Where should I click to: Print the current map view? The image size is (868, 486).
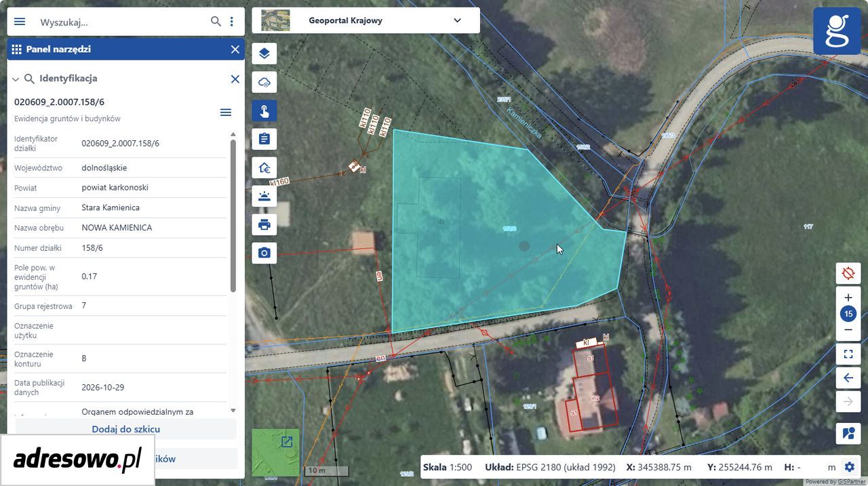point(264,224)
